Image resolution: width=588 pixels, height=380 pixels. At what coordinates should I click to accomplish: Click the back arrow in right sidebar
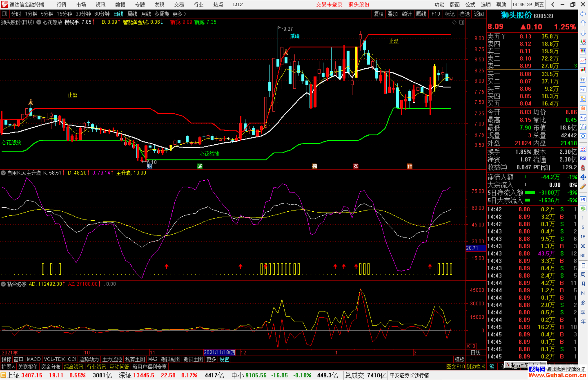pyautogui.click(x=583, y=14)
